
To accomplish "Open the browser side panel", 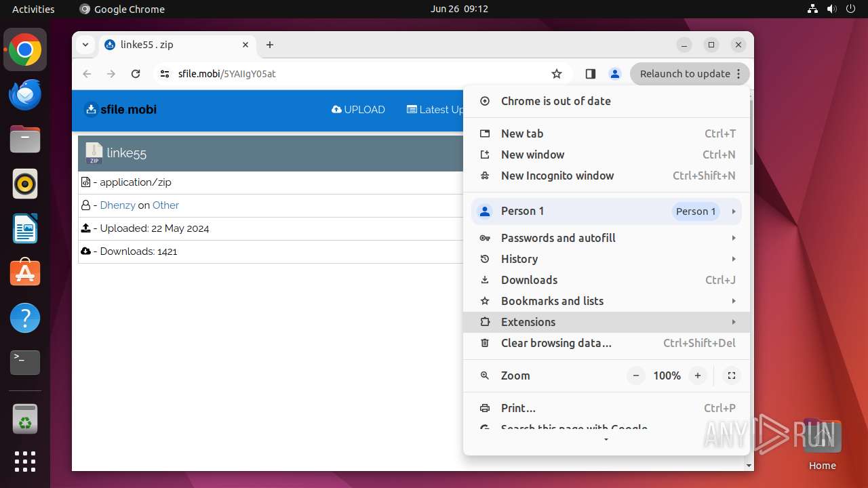I will tap(590, 74).
